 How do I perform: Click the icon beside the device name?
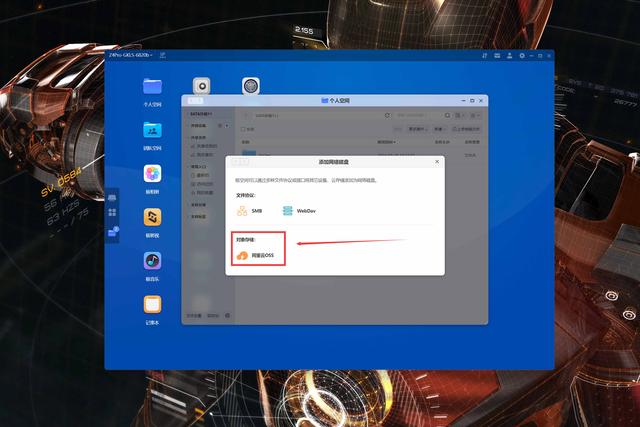162,55
